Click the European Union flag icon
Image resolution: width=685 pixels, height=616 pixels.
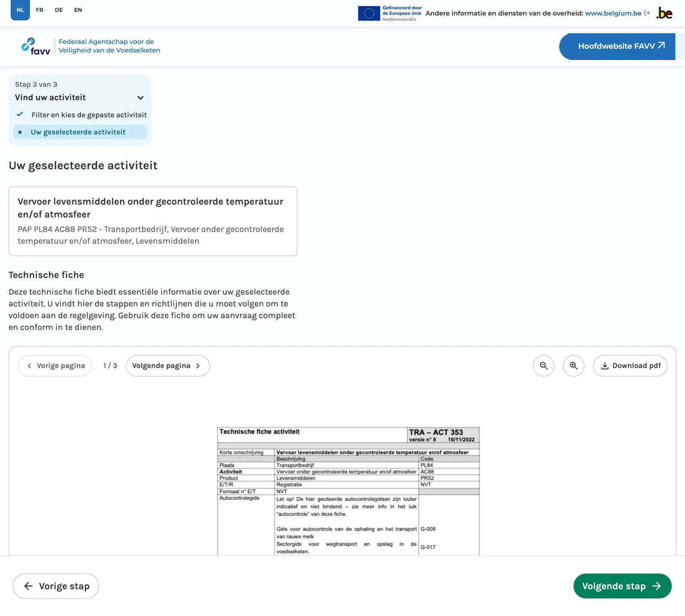[369, 13]
